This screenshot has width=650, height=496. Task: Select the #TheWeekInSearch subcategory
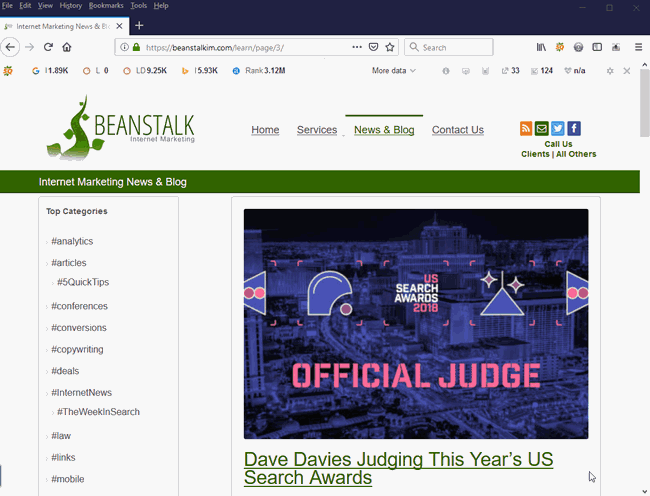pos(98,412)
